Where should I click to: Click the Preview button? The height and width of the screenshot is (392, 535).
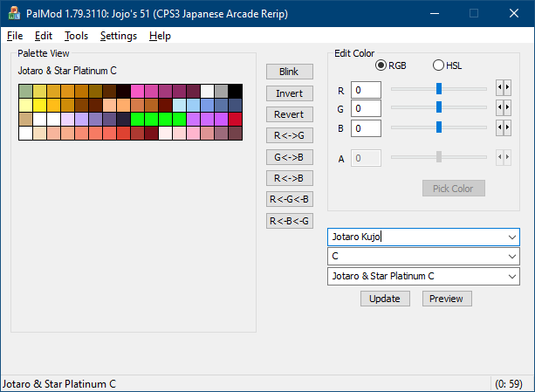(x=447, y=299)
